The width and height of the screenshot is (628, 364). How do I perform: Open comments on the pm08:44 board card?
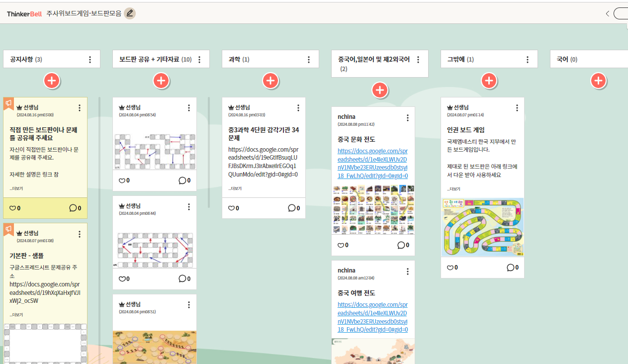[x=182, y=278]
